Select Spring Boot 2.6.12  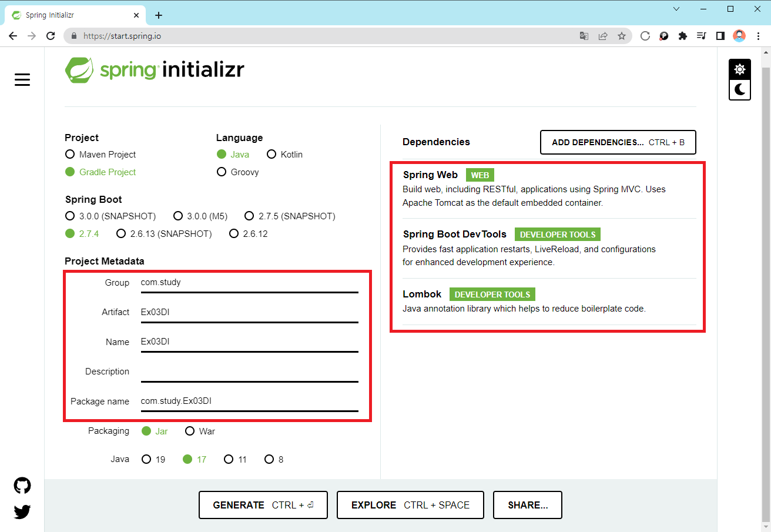249,233
